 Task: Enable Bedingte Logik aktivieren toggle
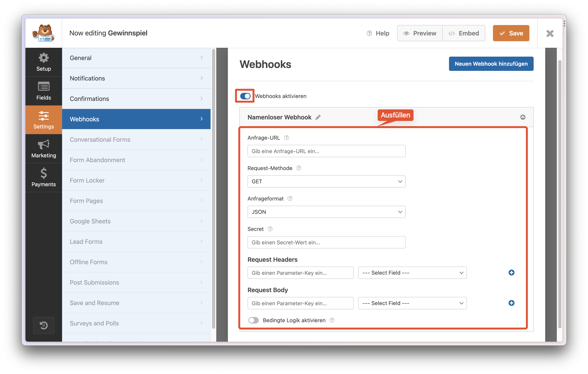(x=254, y=320)
